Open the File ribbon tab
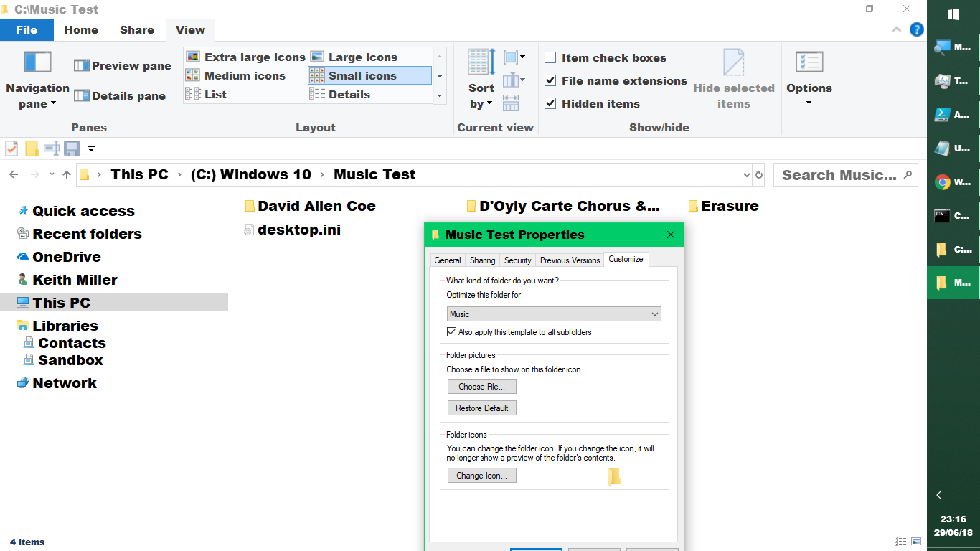The height and width of the screenshot is (551, 980). click(x=27, y=30)
